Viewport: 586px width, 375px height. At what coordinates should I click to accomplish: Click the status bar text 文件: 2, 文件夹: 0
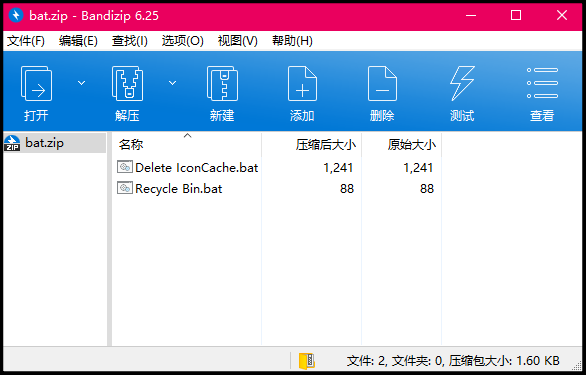[395, 361]
